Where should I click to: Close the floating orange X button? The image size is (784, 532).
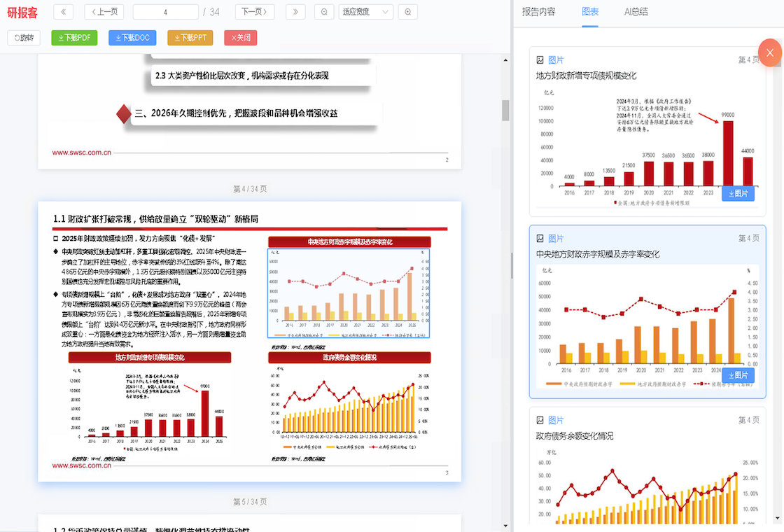coord(769,52)
